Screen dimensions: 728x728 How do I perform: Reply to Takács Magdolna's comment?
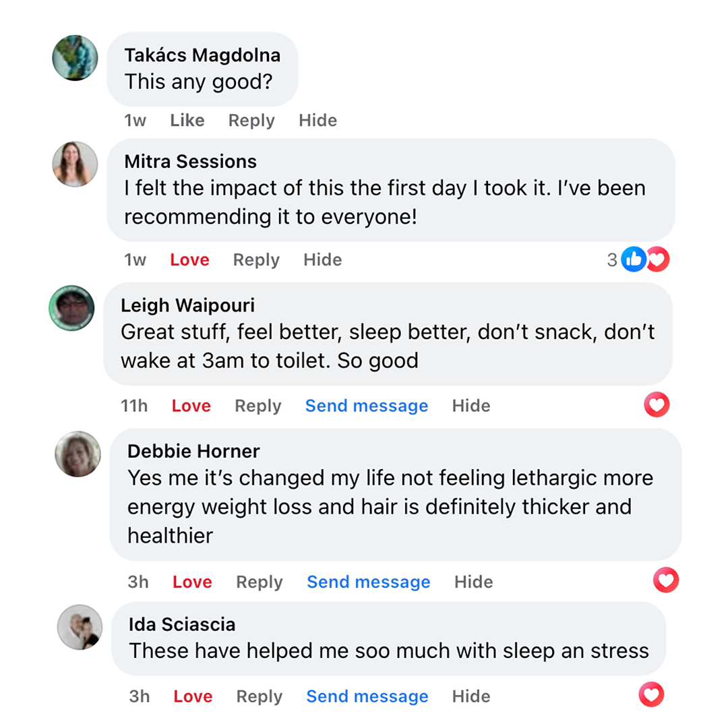251,121
